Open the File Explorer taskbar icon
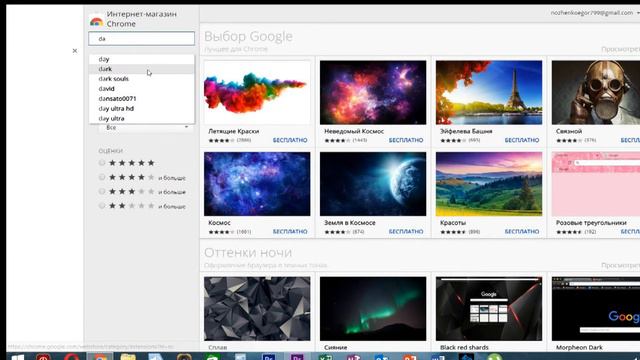The width and height of the screenshot is (640, 360). tap(128, 357)
